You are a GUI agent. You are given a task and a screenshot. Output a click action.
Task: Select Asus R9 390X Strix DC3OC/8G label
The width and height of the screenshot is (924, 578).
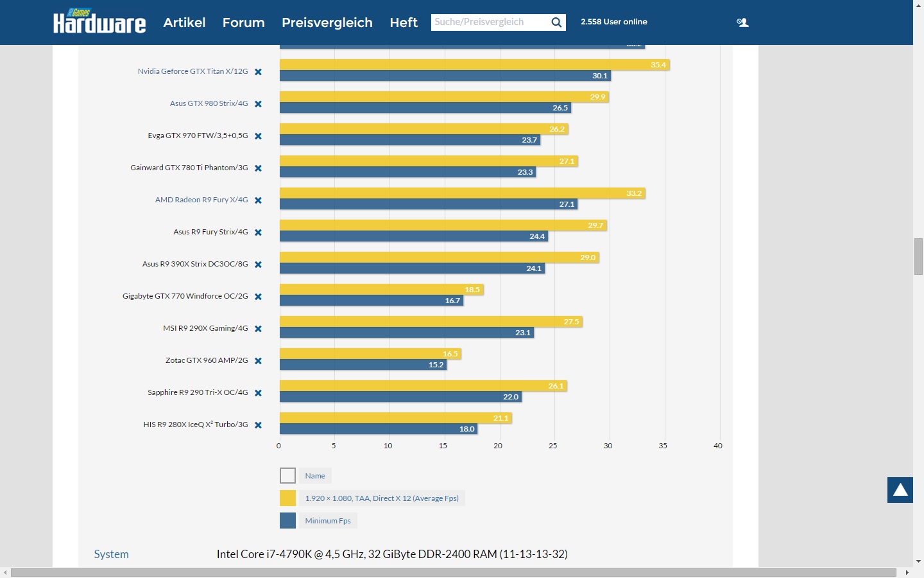(x=195, y=264)
